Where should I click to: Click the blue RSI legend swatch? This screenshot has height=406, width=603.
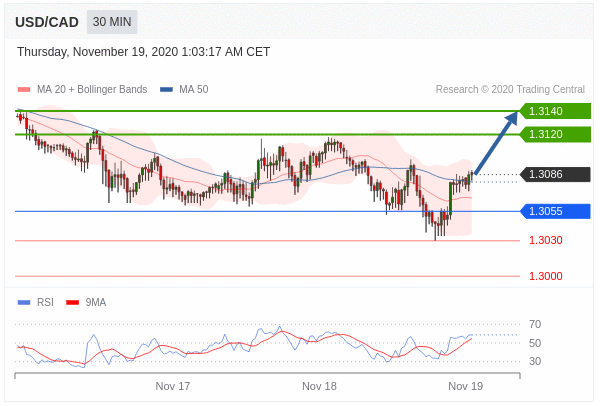tap(24, 303)
